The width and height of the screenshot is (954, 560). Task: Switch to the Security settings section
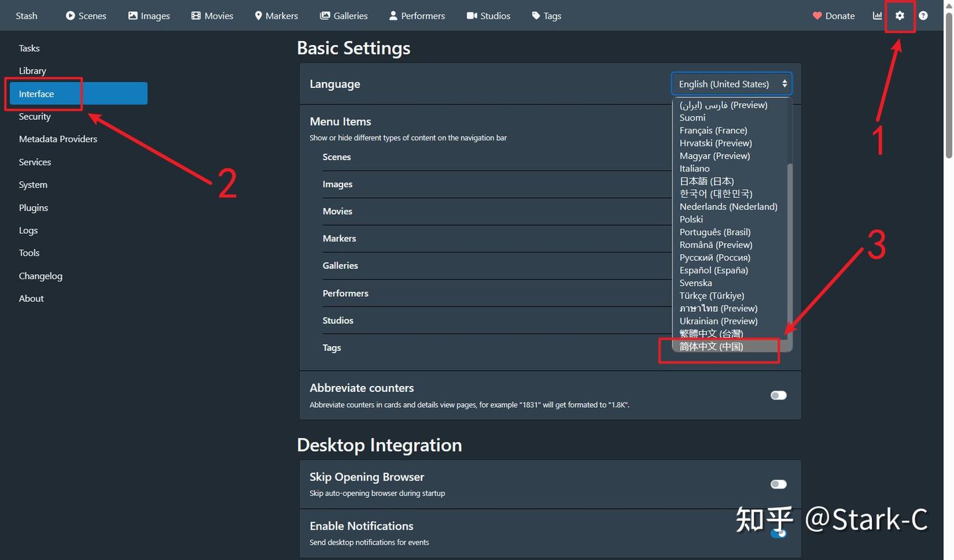pos(34,116)
